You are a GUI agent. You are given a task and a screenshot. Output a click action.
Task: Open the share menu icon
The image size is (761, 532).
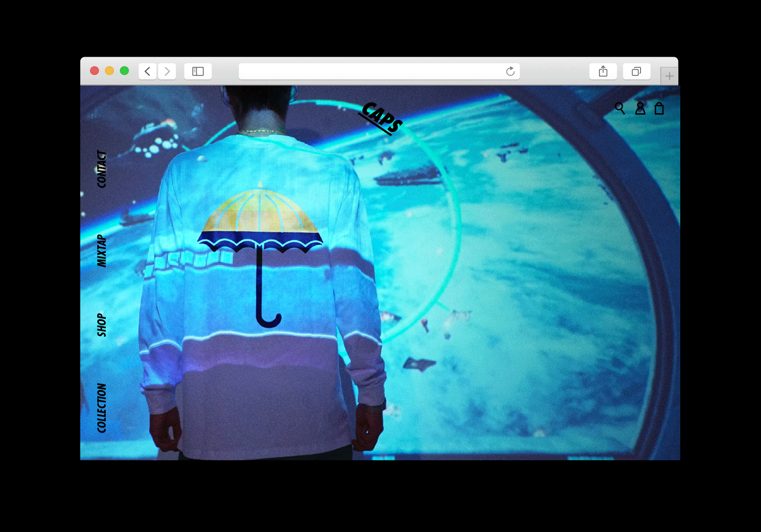click(603, 71)
